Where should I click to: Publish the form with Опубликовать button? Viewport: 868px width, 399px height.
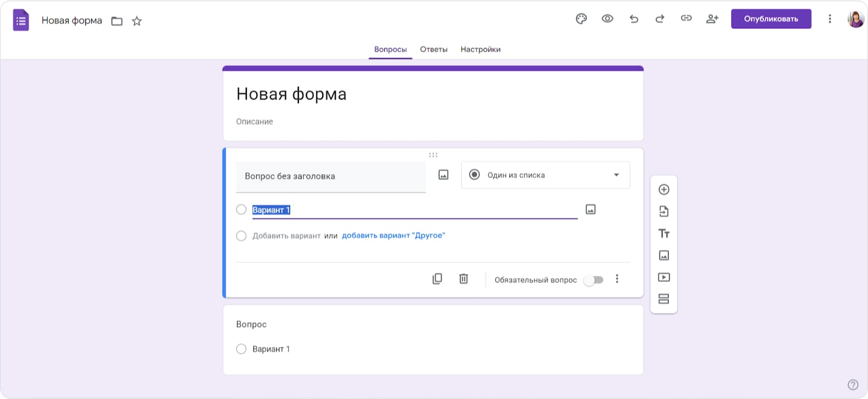(x=771, y=19)
